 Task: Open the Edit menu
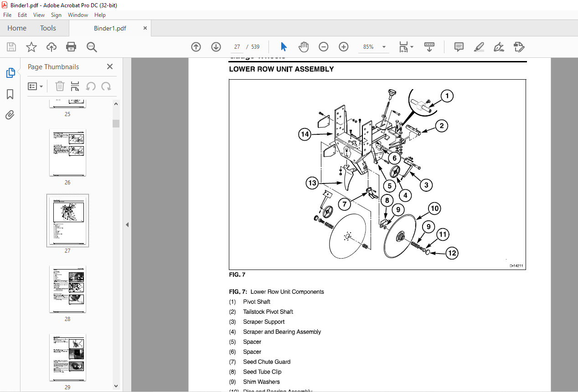[x=23, y=15]
